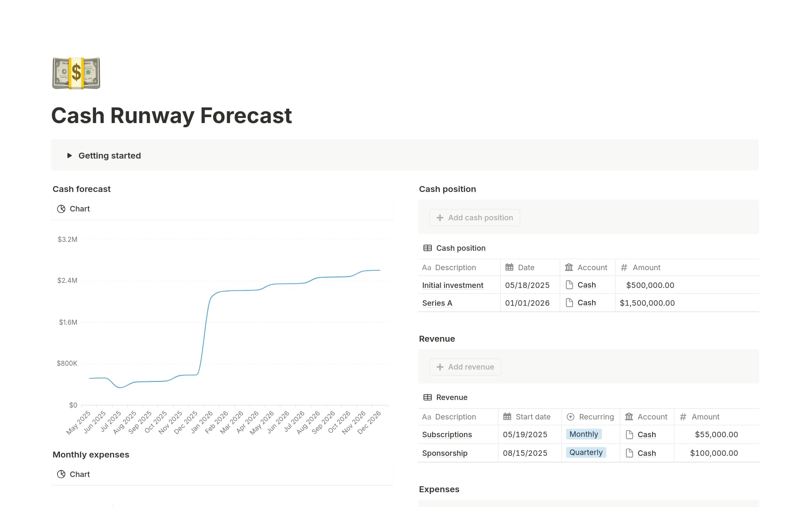The width and height of the screenshot is (812, 507).
Task: Click the clock icon on the Recurring column
Action: [x=571, y=417]
